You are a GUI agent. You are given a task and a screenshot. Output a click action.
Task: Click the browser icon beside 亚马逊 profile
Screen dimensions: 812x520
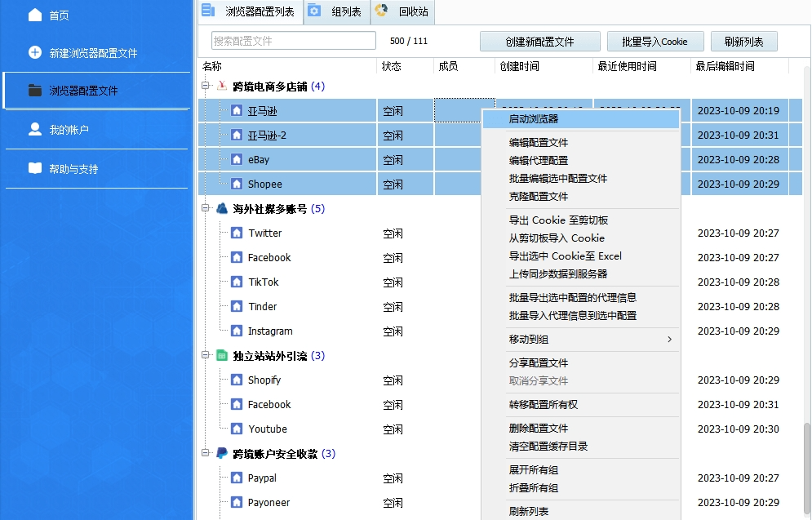(x=237, y=109)
